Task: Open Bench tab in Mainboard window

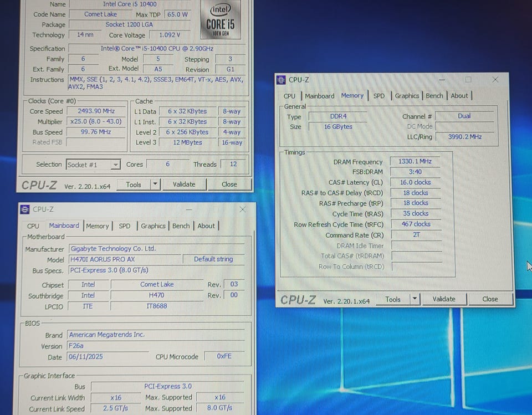Action: (x=181, y=226)
